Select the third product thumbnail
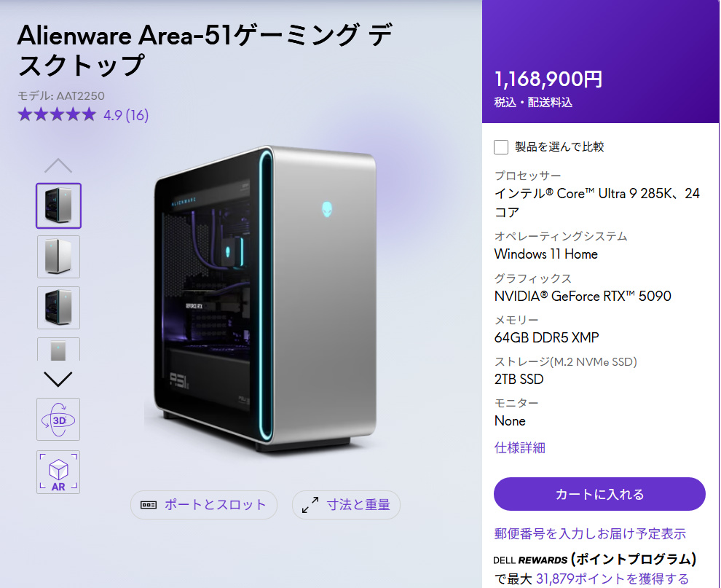 [x=58, y=307]
